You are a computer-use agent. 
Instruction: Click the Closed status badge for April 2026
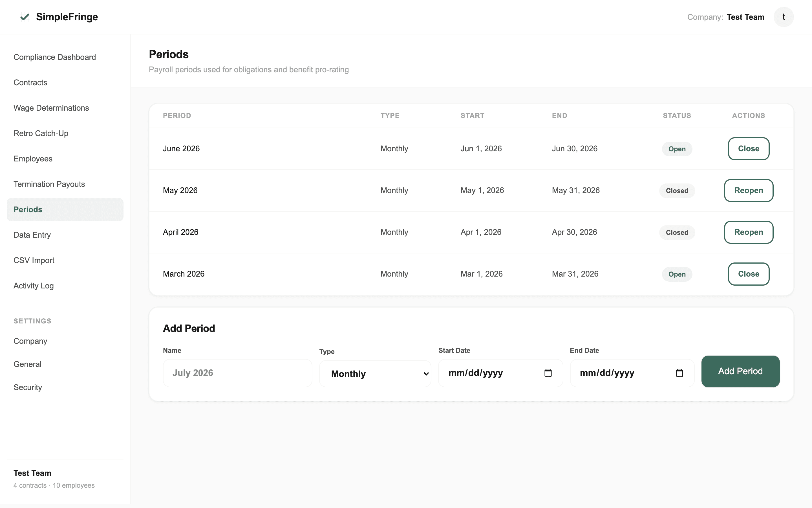[677, 233]
